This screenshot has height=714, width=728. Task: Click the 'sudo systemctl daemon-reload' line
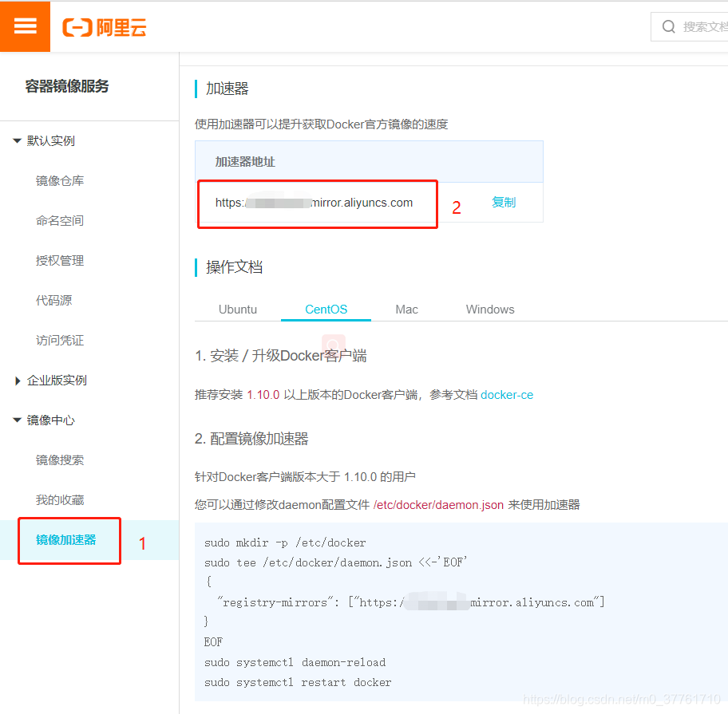click(295, 662)
